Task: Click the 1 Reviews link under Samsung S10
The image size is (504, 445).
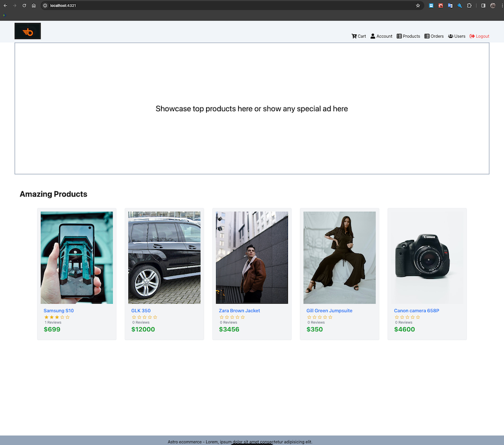Action: 52,322
